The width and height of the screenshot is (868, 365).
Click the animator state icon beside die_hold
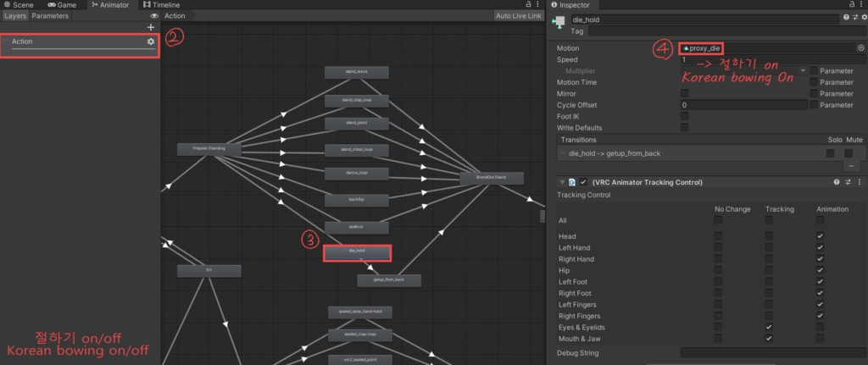[559, 22]
